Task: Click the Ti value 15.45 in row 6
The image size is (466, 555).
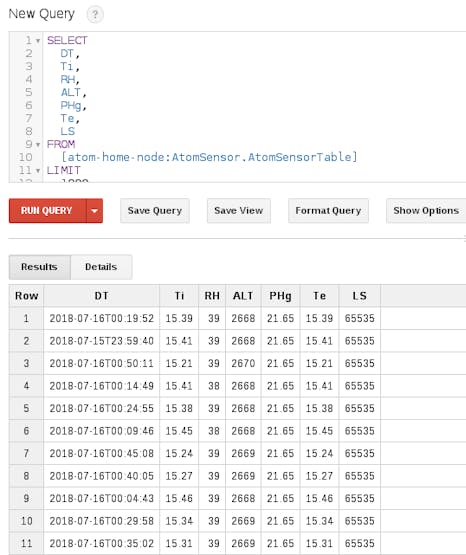Action: pos(179,431)
